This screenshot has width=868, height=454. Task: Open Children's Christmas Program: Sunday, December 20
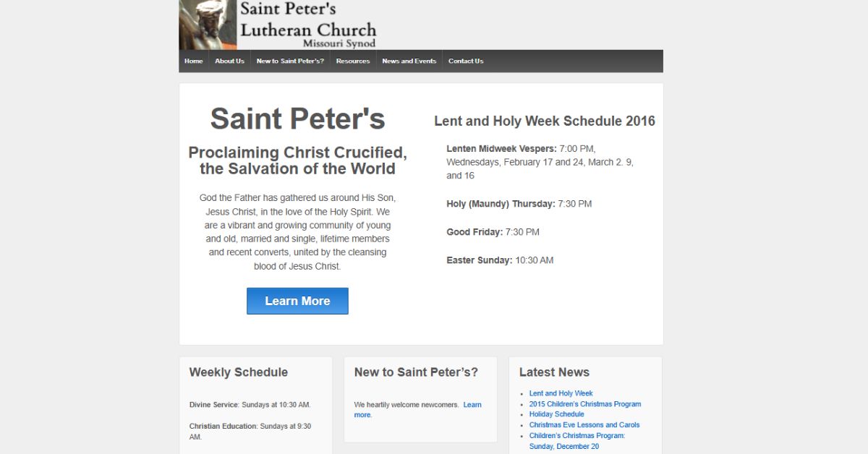coord(576,435)
